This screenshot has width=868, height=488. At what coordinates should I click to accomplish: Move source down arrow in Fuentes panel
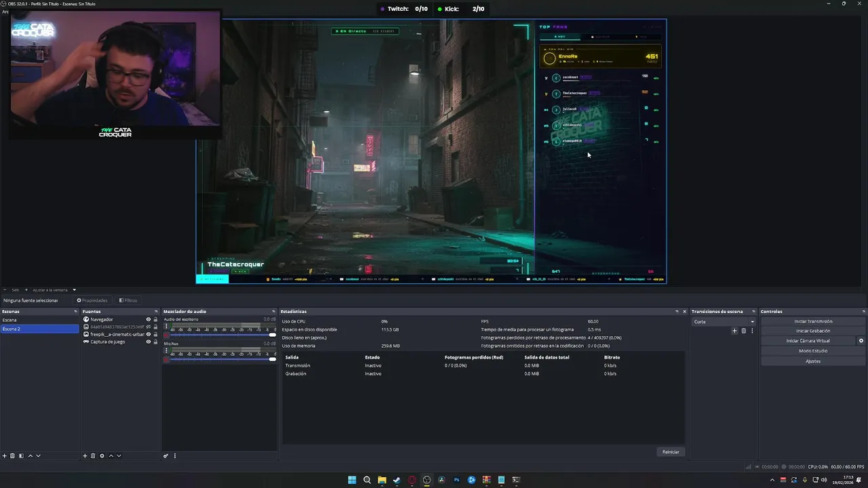coord(119,455)
